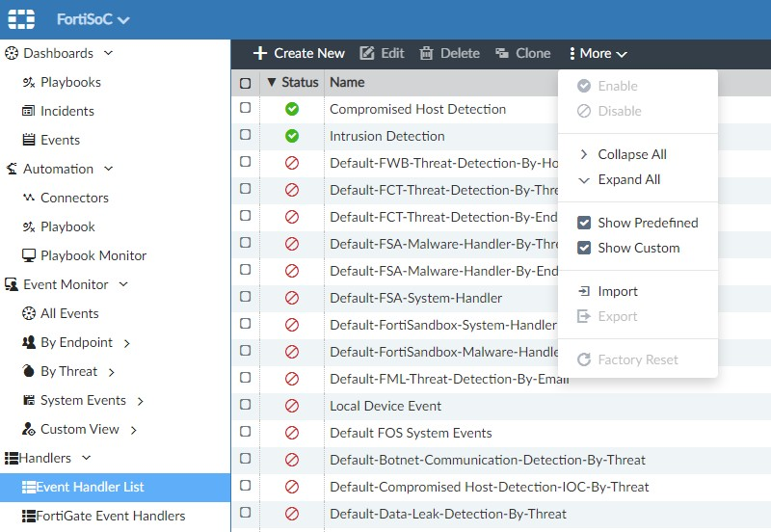Click the green status icon for Intrusion Detection
This screenshot has width=771, height=532.
point(292,136)
